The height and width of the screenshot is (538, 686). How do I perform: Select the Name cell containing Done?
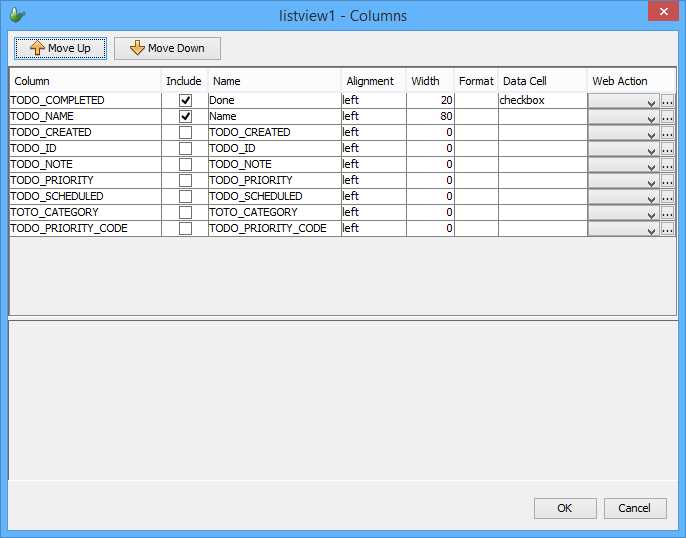[x=273, y=101]
